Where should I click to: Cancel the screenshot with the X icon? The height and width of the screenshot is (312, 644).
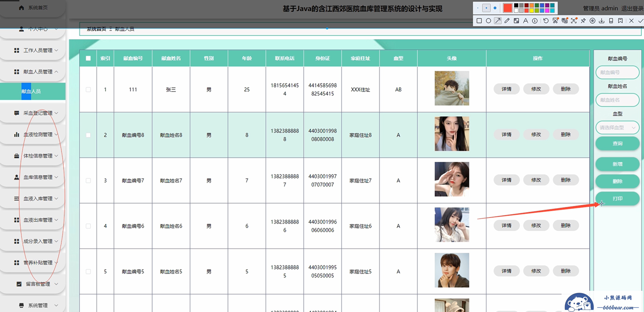coord(631,21)
